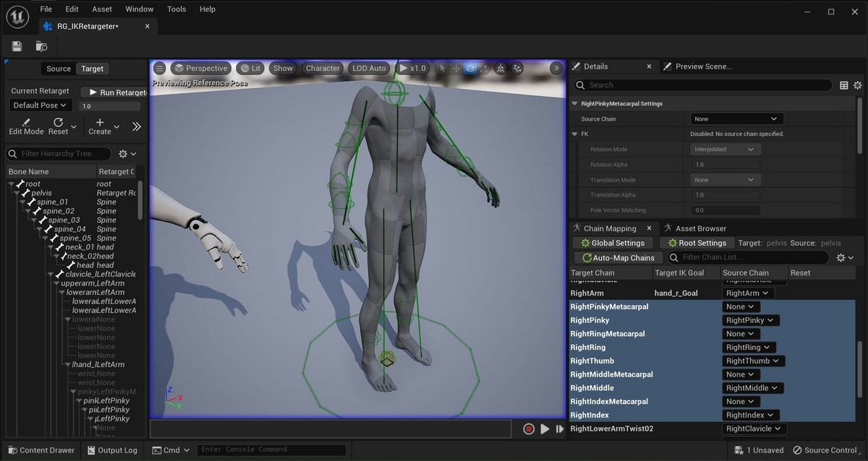
Task: Open the Output Log
Action: click(112, 450)
